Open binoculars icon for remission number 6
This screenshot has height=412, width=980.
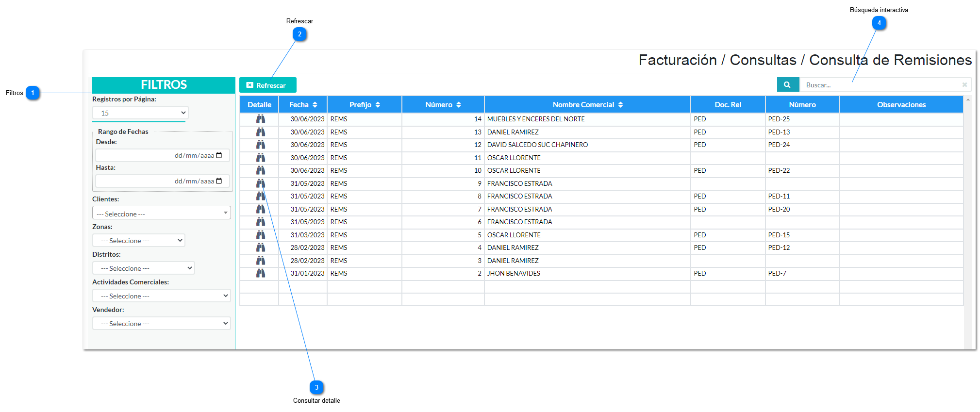[x=261, y=222]
